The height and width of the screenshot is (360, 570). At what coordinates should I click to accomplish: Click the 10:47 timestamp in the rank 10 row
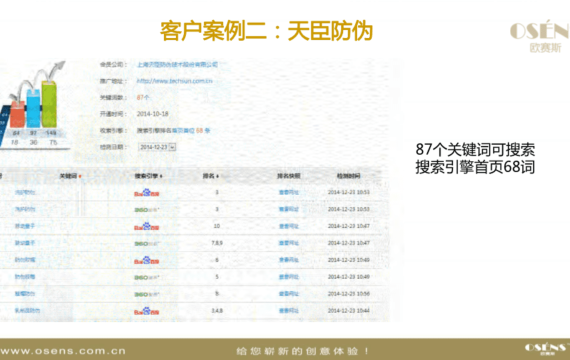point(349,226)
